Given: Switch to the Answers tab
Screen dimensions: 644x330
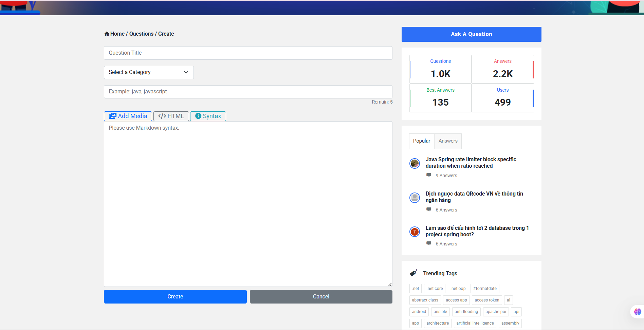Looking at the screenshot, I should [x=448, y=141].
